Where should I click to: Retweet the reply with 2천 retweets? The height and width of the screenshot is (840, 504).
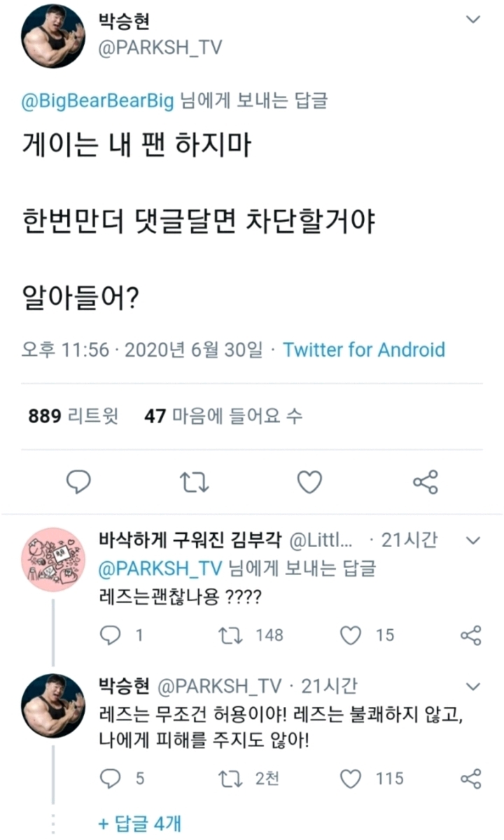(x=228, y=778)
